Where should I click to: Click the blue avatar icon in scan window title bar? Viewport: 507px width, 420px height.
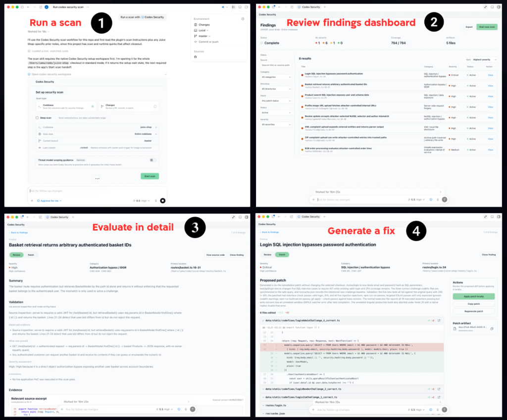[x=47, y=7]
